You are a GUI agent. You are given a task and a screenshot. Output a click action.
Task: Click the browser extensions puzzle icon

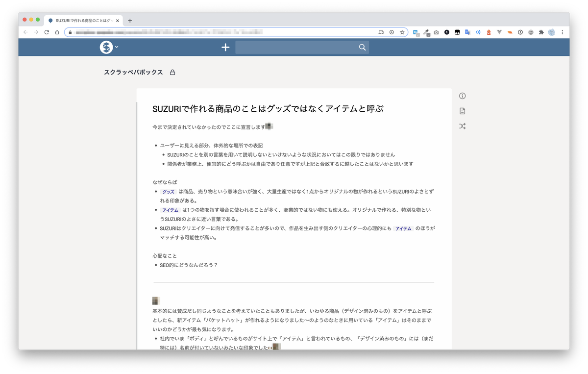(541, 32)
